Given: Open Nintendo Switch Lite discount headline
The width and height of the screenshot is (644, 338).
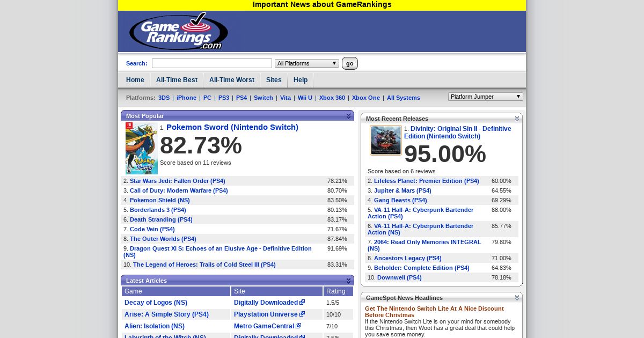Looking at the screenshot, I should click(434, 312).
